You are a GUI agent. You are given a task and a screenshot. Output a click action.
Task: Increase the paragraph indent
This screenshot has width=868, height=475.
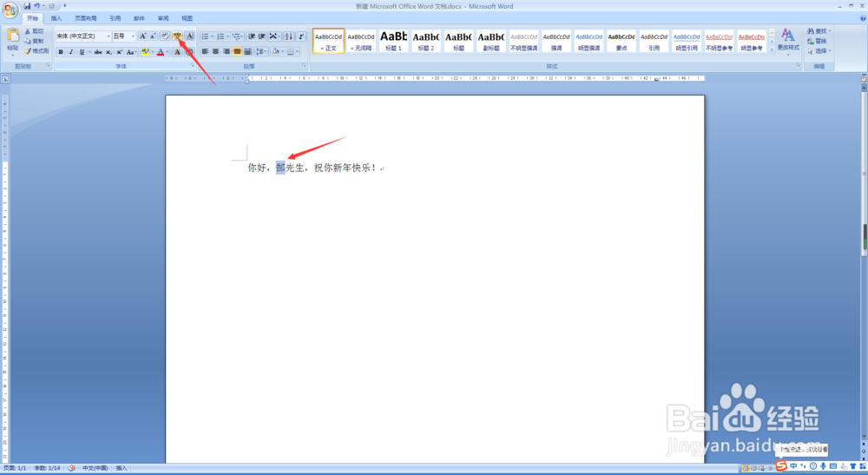point(262,36)
